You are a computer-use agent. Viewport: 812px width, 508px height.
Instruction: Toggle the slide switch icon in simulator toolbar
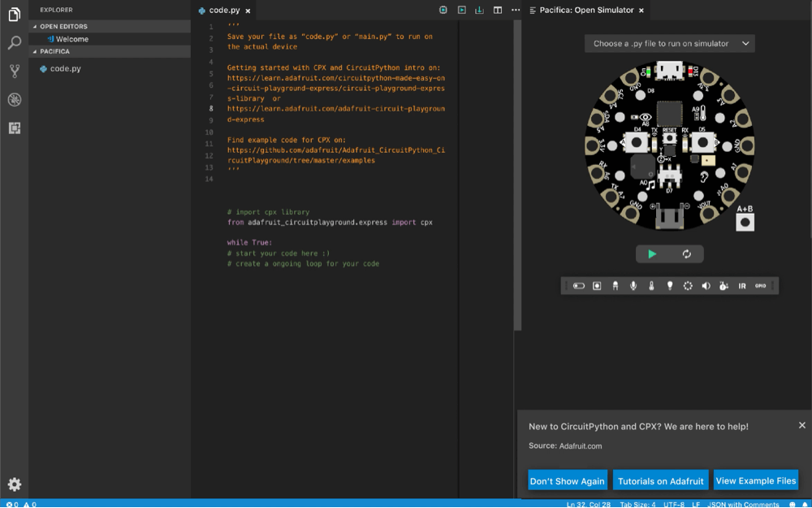pos(579,285)
